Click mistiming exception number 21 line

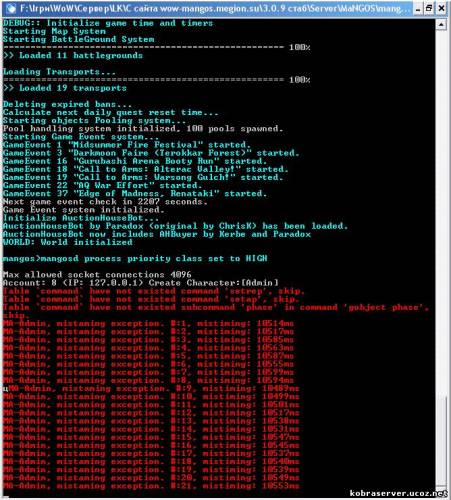151,486
